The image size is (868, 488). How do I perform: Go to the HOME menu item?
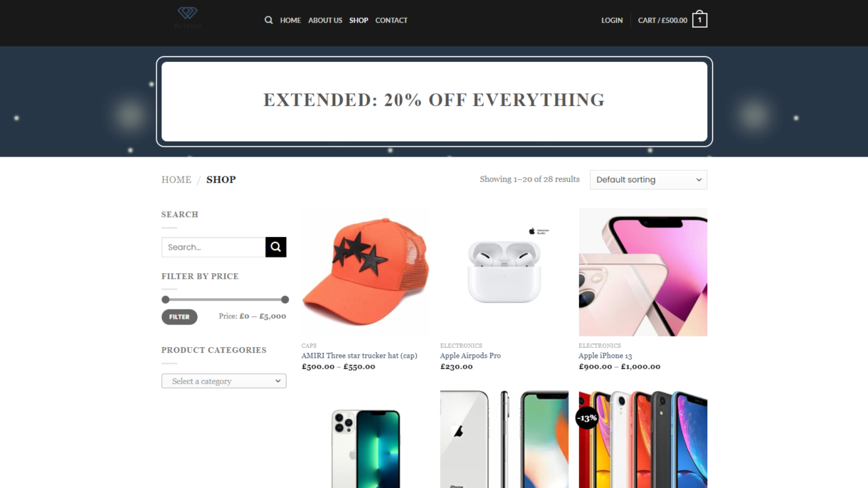pyautogui.click(x=290, y=20)
